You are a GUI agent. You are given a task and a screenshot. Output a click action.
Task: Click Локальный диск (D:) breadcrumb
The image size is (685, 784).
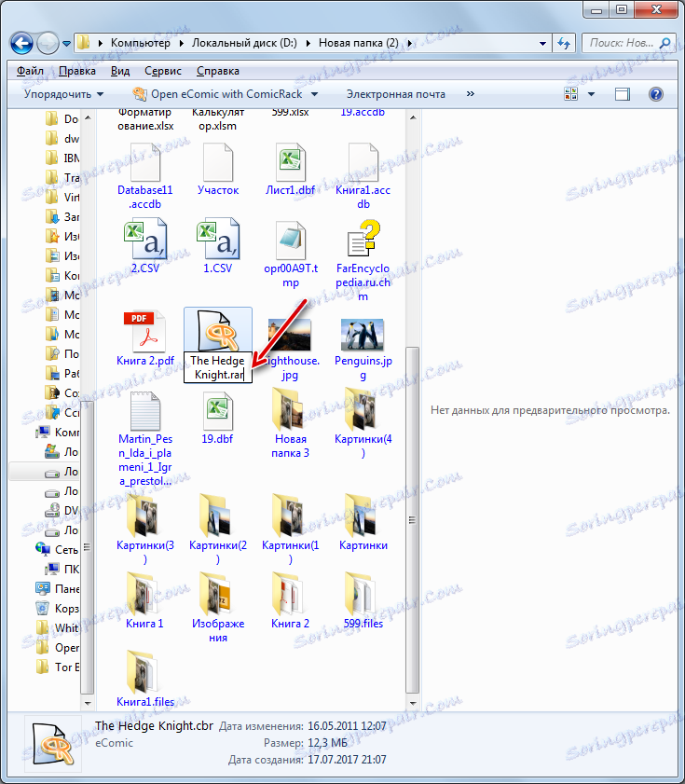click(244, 44)
